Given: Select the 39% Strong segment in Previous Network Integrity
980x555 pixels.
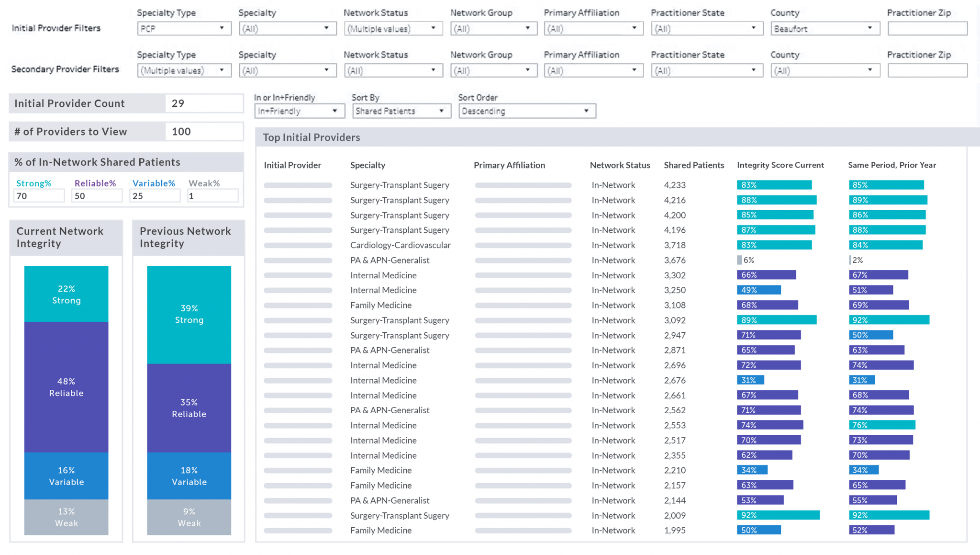Looking at the screenshot, I should coord(189,314).
